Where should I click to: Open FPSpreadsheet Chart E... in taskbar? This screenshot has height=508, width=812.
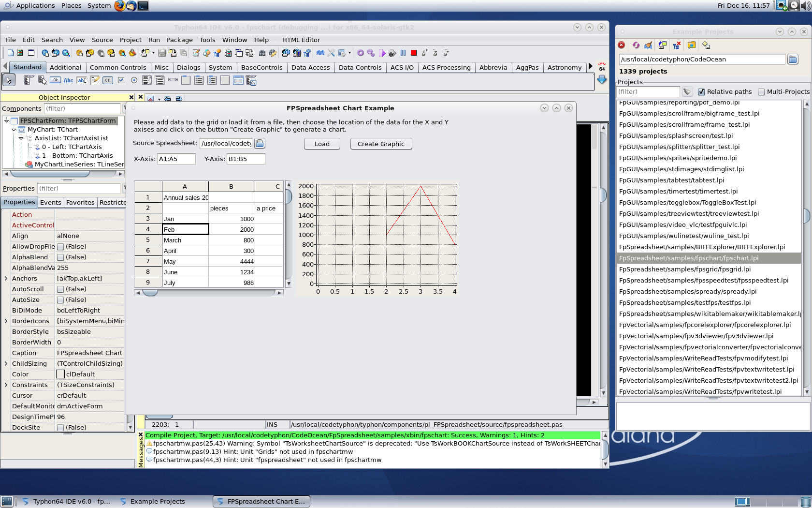[x=261, y=502]
